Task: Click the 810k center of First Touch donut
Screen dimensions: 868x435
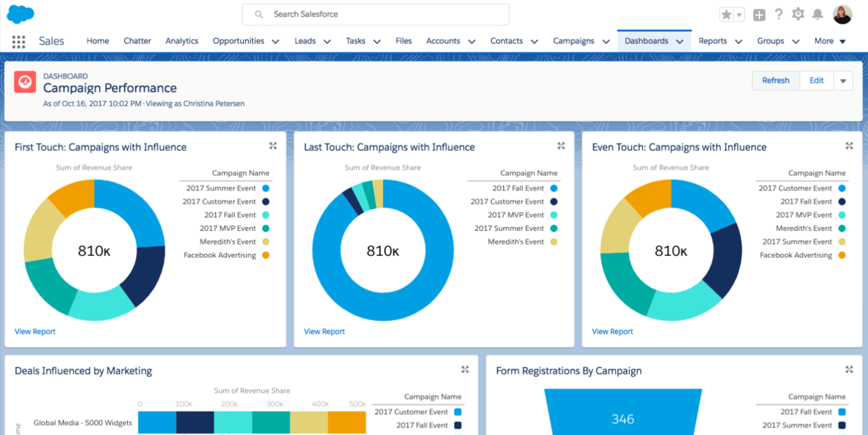Action: [x=94, y=250]
